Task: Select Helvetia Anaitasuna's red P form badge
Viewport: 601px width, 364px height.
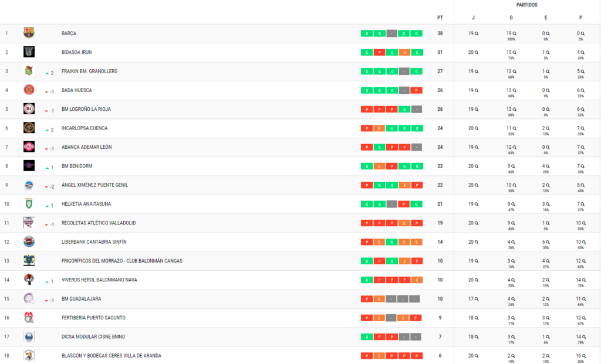Action: [404, 204]
